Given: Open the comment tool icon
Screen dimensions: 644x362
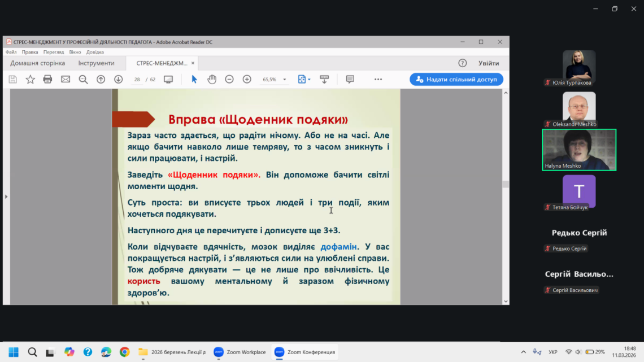Looking at the screenshot, I should coord(350,80).
